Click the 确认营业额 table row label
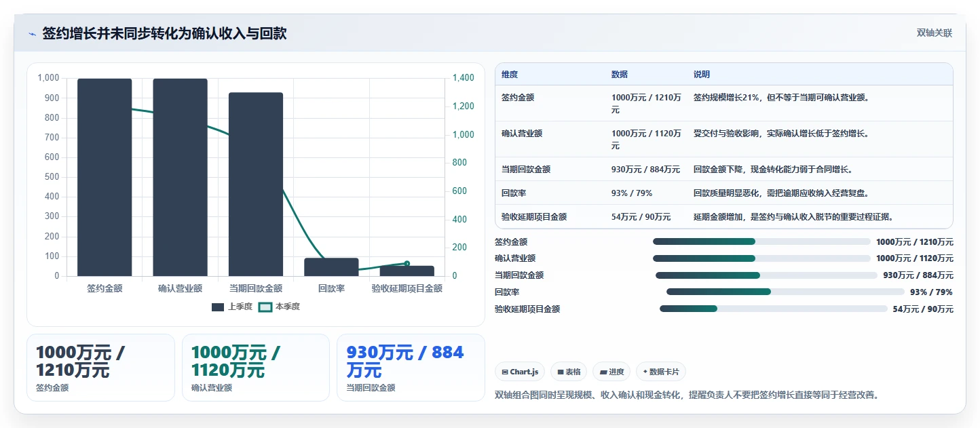 coord(522,134)
